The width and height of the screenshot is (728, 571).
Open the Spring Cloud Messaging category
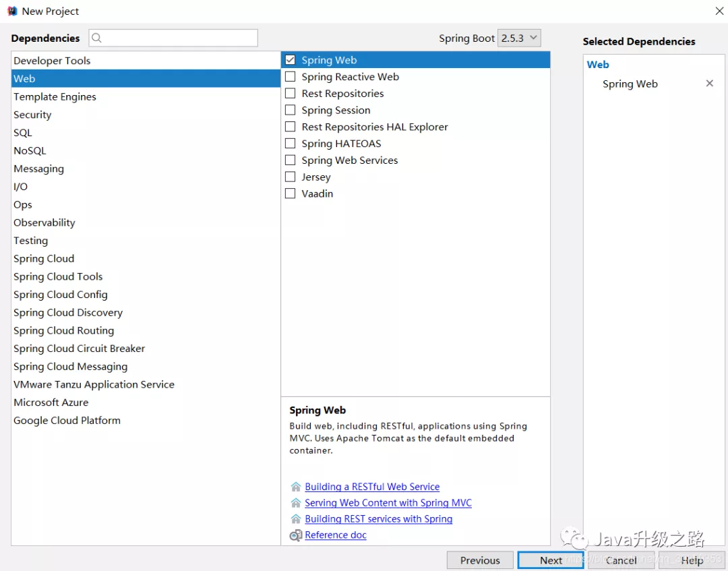[146, 367]
